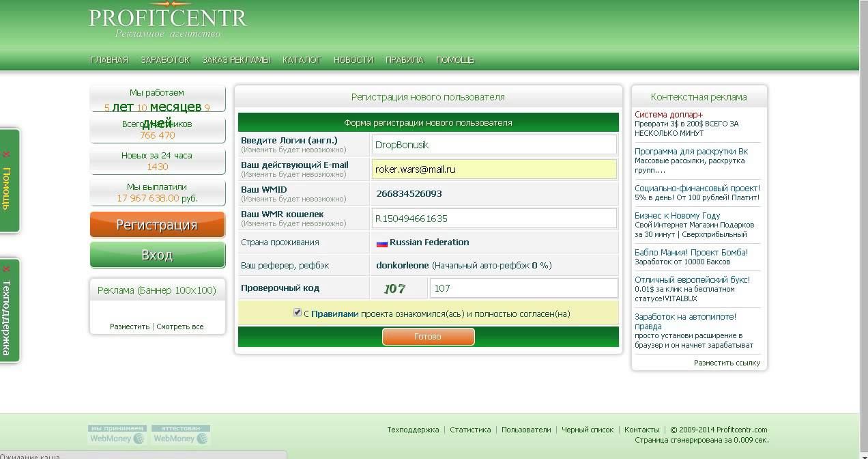The image size is (868, 459).
Task: Click 'Russian Federation' country text
Action: (429, 242)
